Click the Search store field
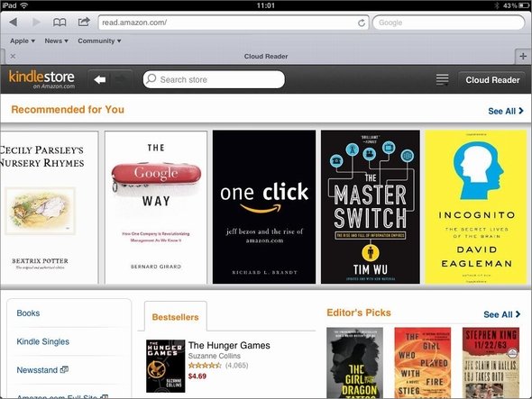The image size is (532, 399). pyautogui.click(x=214, y=79)
